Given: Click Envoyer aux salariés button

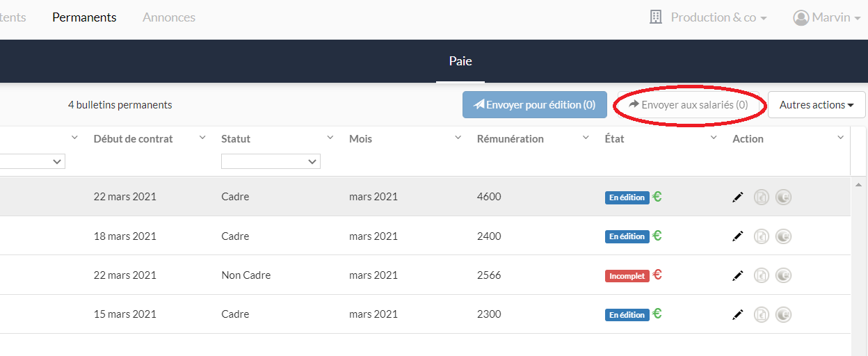Looking at the screenshot, I should click(x=689, y=105).
